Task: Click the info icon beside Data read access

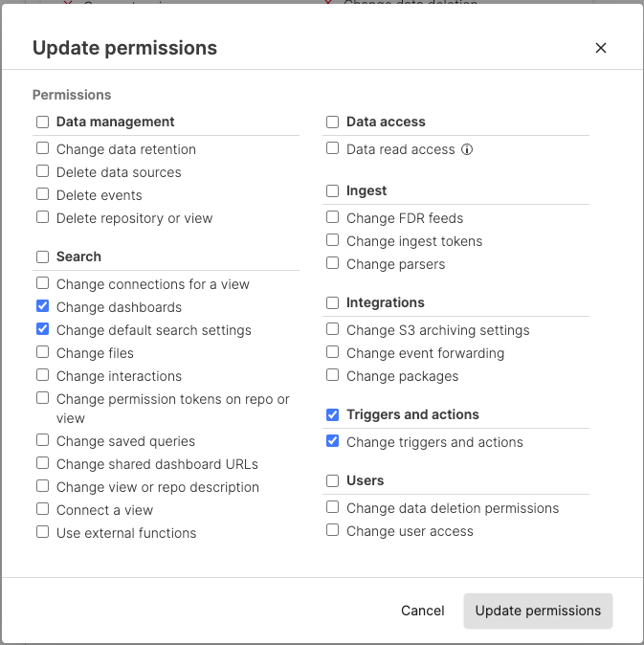Action: coord(468,149)
